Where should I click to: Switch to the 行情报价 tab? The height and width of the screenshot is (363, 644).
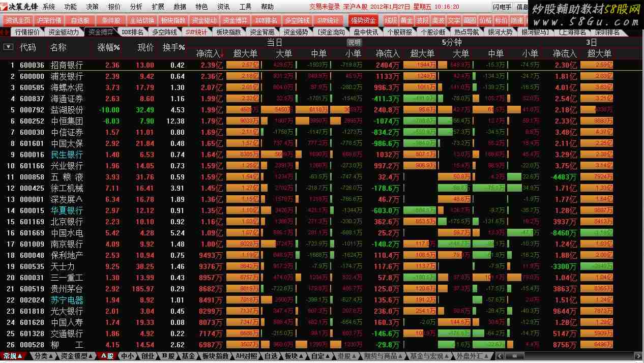[x=27, y=32]
